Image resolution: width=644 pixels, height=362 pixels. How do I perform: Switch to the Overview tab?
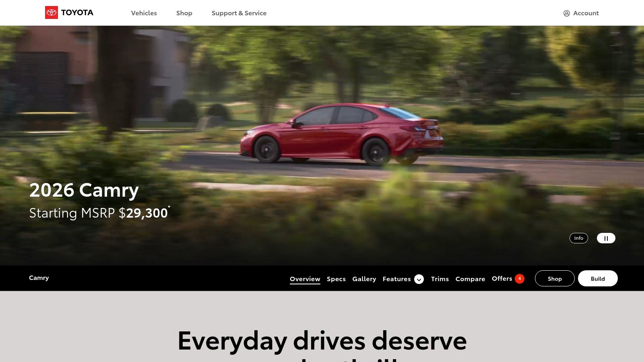tap(305, 279)
